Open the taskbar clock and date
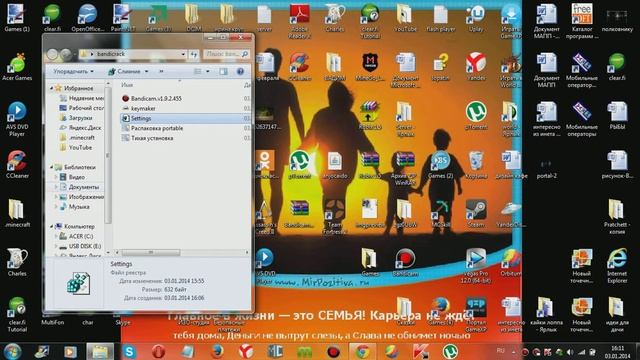Image resolution: width=640 pixels, height=360 pixels. 617,352
